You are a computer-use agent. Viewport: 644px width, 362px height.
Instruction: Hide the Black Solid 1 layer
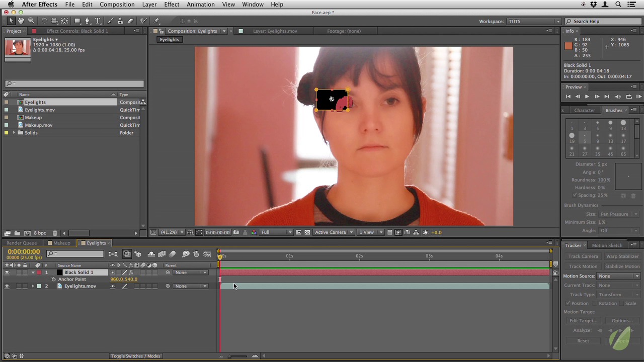[7, 273]
